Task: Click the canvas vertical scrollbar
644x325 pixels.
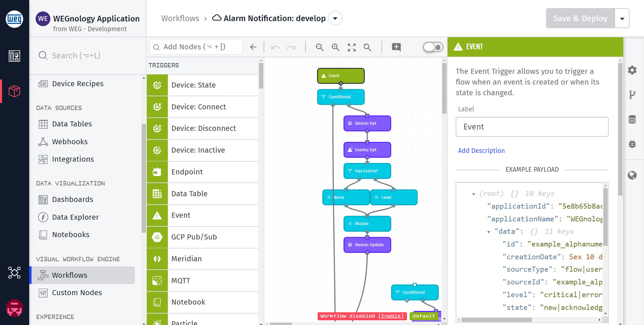Action: [x=444, y=89]
